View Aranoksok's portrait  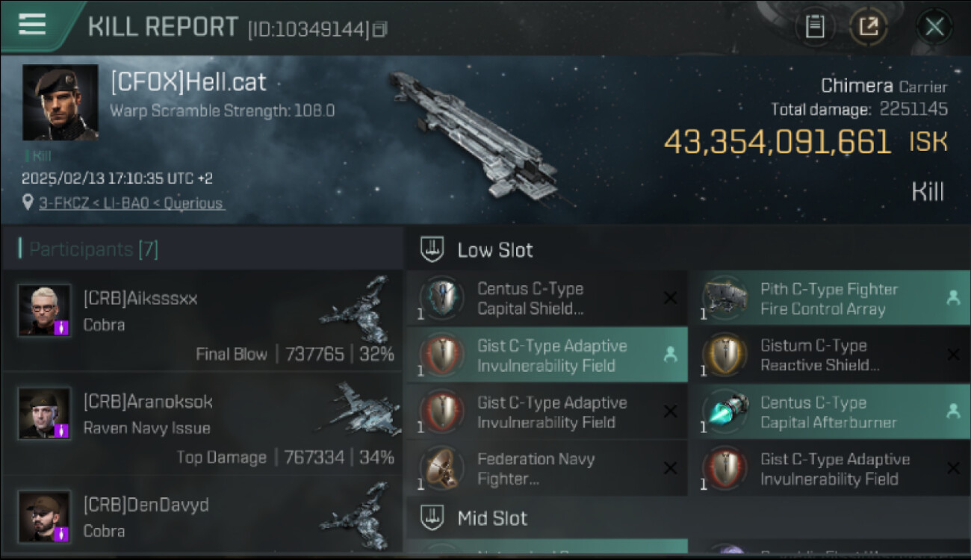coord(45,413)
